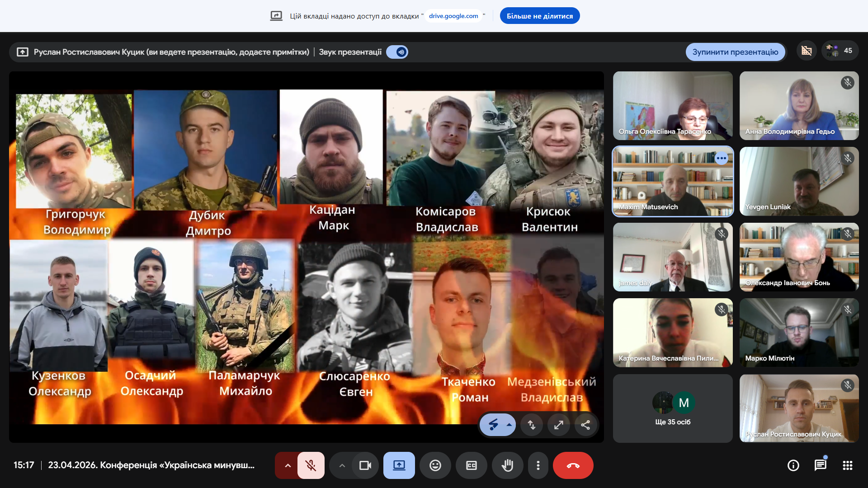Open annotation tool options arrow
The image size is (868, 488).
click(x=509, y=425)
